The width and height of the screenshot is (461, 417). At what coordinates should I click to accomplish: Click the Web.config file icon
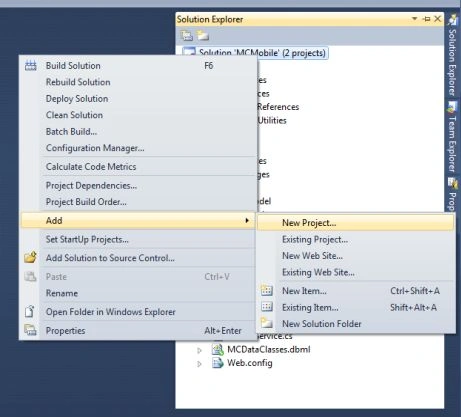click(x=218, y=363)
